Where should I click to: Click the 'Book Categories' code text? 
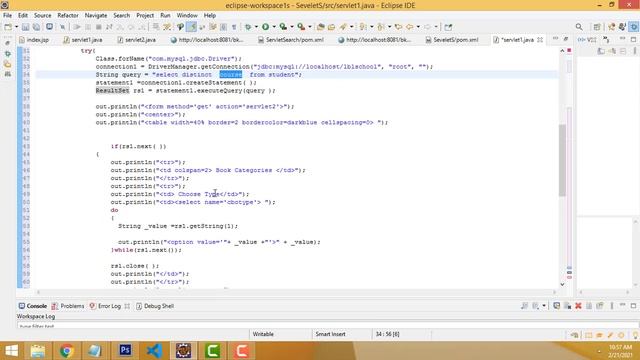(x=244, y=170)
